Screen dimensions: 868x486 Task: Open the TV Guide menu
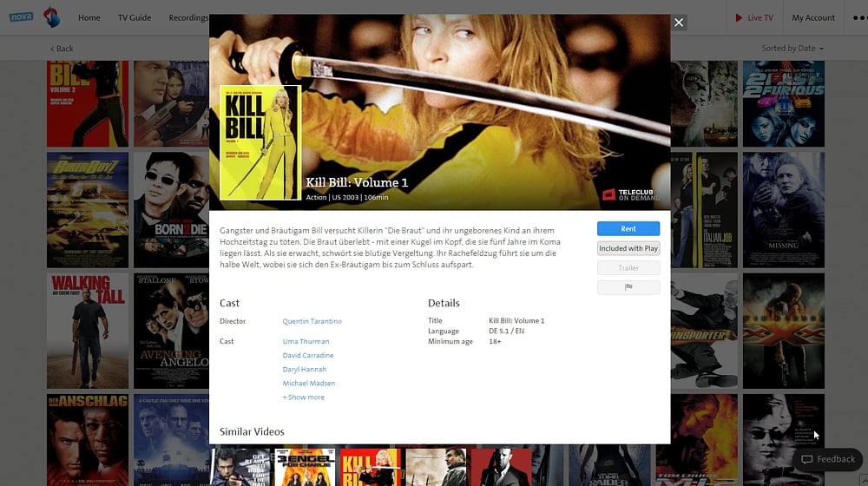tap(135, 17)
